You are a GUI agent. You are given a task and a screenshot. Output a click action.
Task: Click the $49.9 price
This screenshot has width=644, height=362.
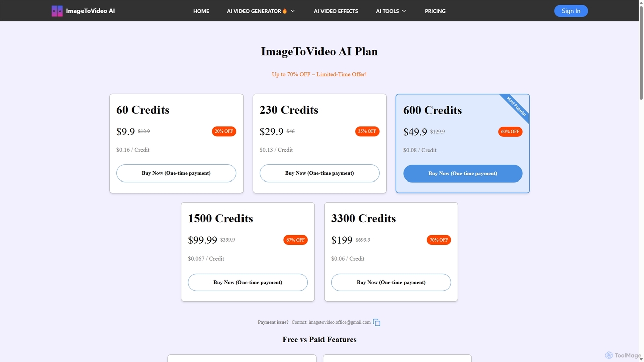point(415,132)
